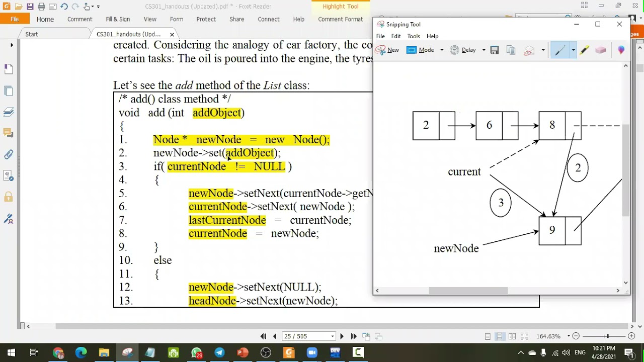Viewport: 644px width, 362px height.
Task: Click the zoom out minus button
Action: 576,336
